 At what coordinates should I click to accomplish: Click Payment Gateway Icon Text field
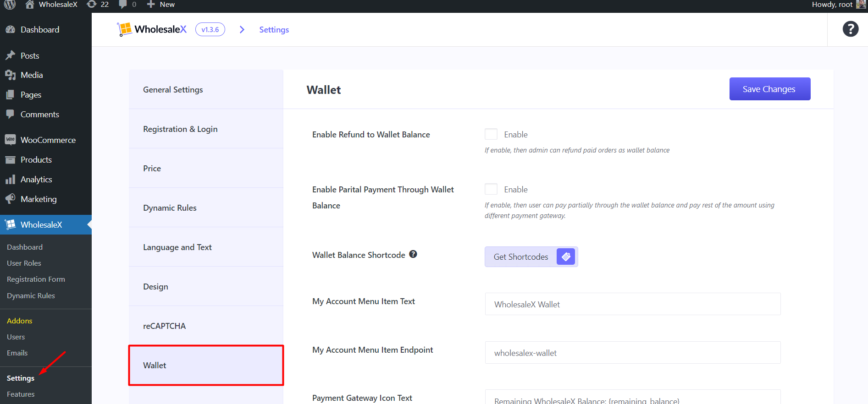click(x=633, y=397)
